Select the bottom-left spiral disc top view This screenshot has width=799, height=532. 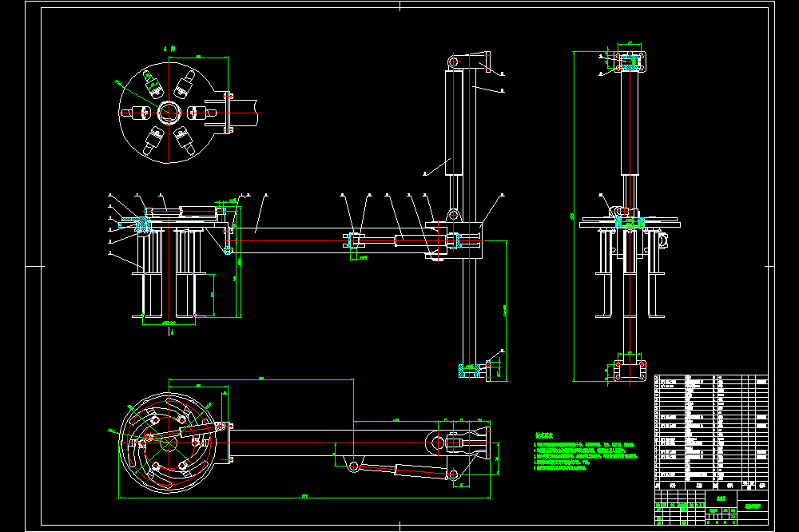click(x=168, y=443)
